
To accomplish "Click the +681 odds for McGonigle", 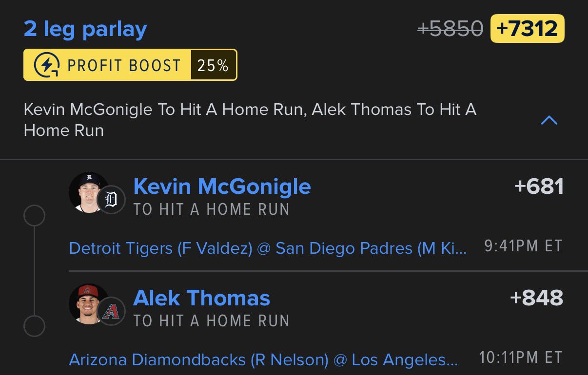I will click(x=539, y=187).
